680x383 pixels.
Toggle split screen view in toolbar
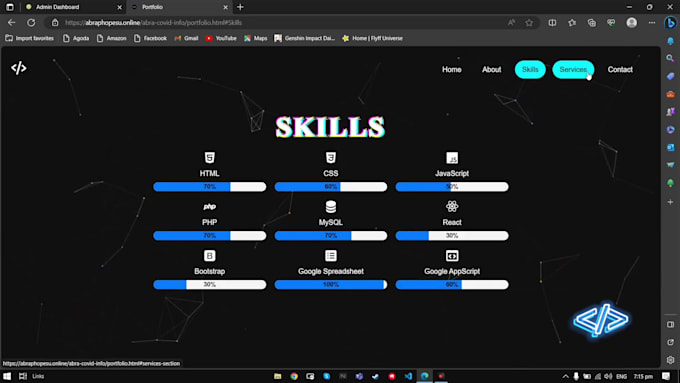[x=552, y=23]
